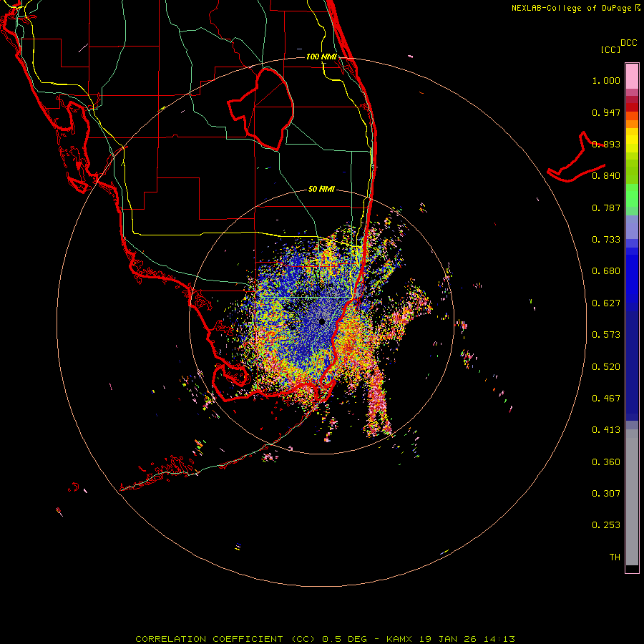Image resolution: width=644 pixels, height=644 pixels.
Task: Click the 0.840 scale value
Action: click(606, 176)
